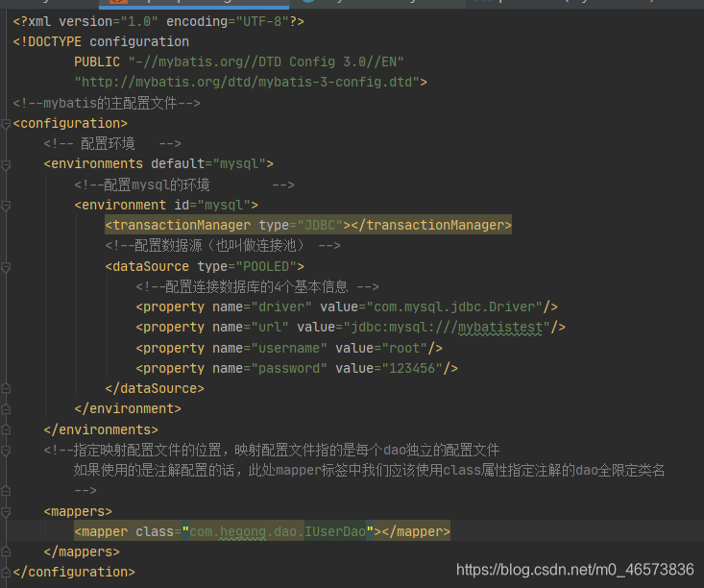Click IUserDao in the mapper class value
This screenshot has height=588, width=704.
335,532
